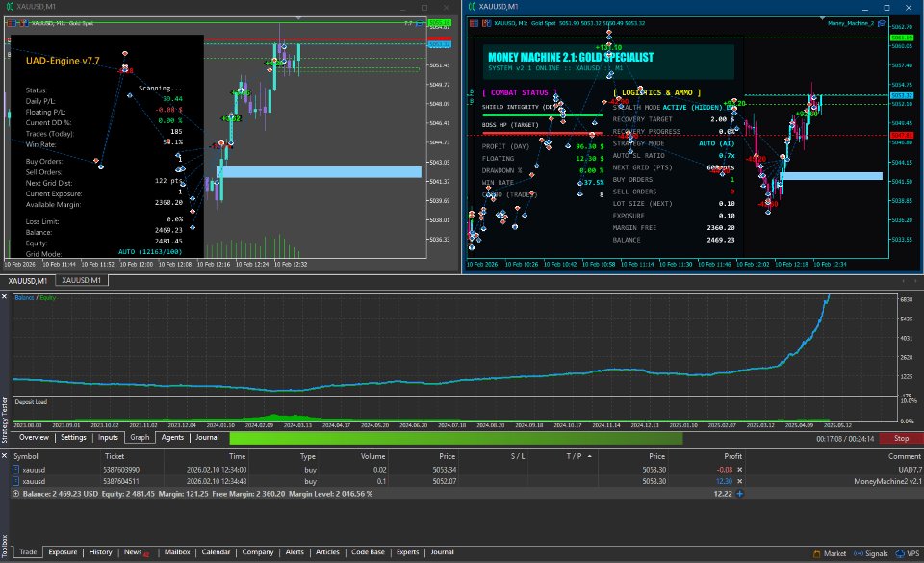The height and width of the screenshot is (563, 924).
Task: Switch to the Settings tab in Strategy Tester
Action: click(x=74, y=438)
